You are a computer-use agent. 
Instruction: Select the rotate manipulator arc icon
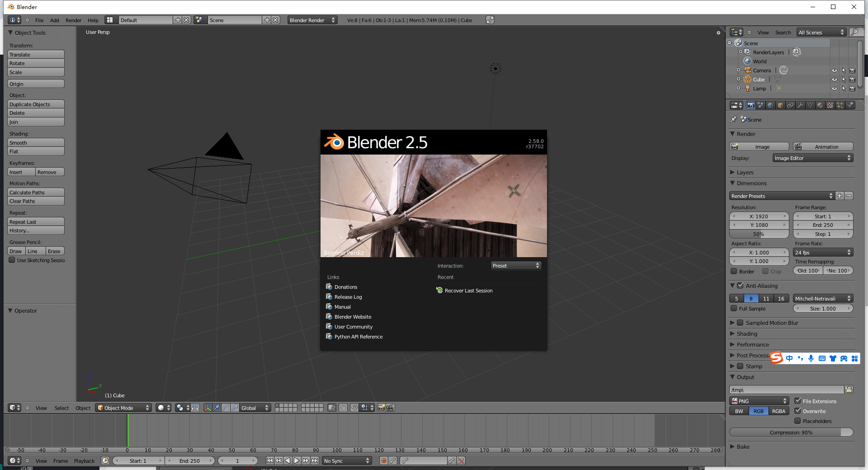226,408
